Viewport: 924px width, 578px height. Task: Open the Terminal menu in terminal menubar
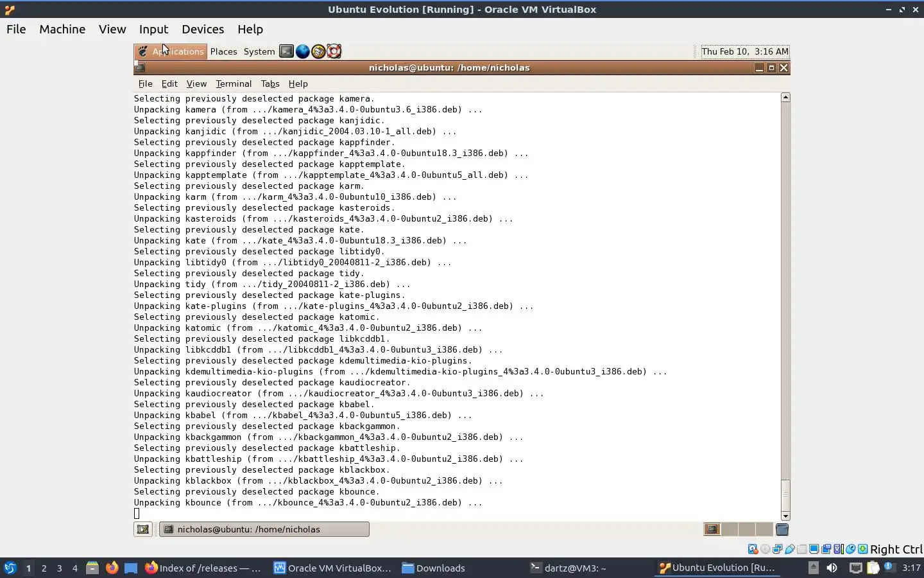pos(234,83)
